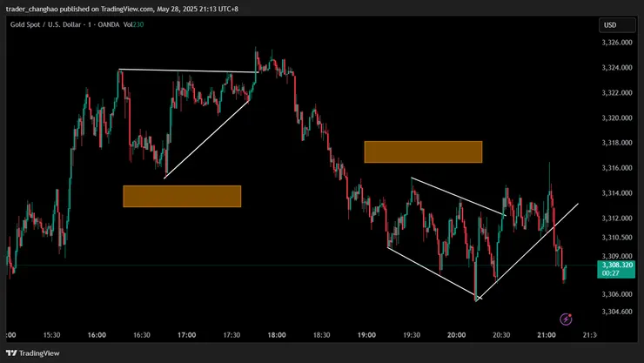The image size is (644, 363).
Task: Click the 19:00 time axis label
Action: click(x=366, y=335)
